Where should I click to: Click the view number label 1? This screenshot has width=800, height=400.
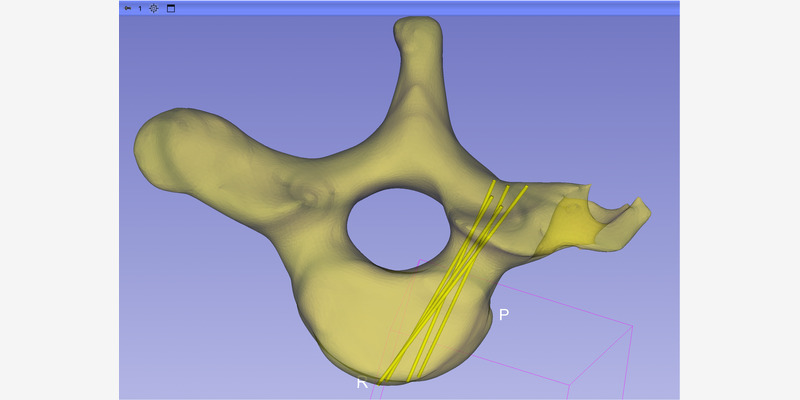tap(140, 8)
